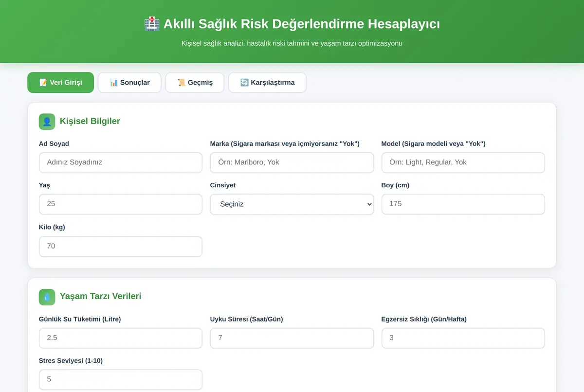The height and width of the screenshot is (392, 584).
Task: Click the hospital icon in the header
Action: coord(152,24)
